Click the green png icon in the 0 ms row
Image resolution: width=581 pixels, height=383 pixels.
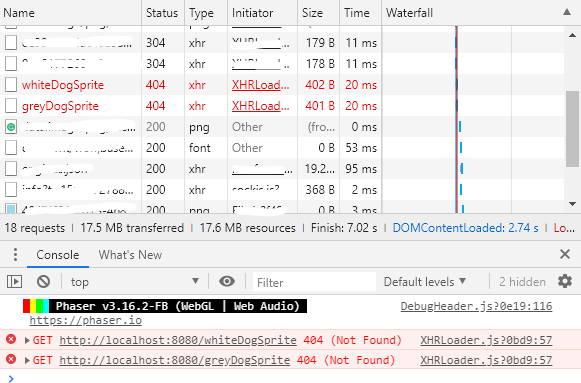11,127
